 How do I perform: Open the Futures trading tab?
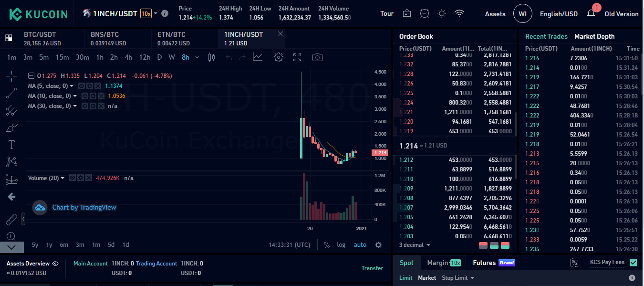(494, 263)
